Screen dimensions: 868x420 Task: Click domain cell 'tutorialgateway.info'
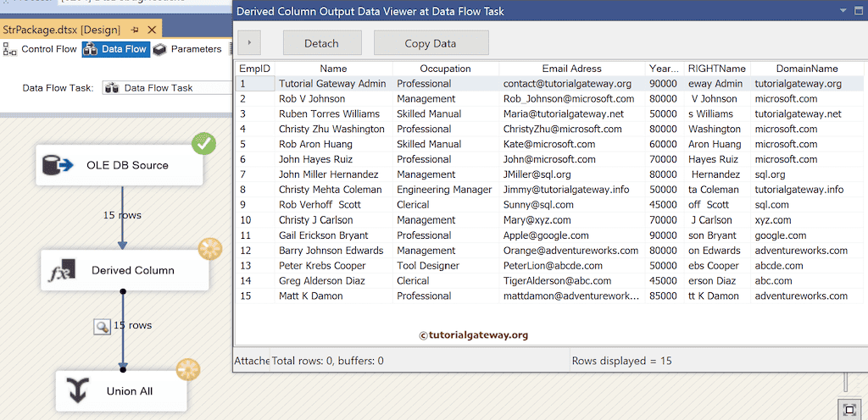pos(807,190)
